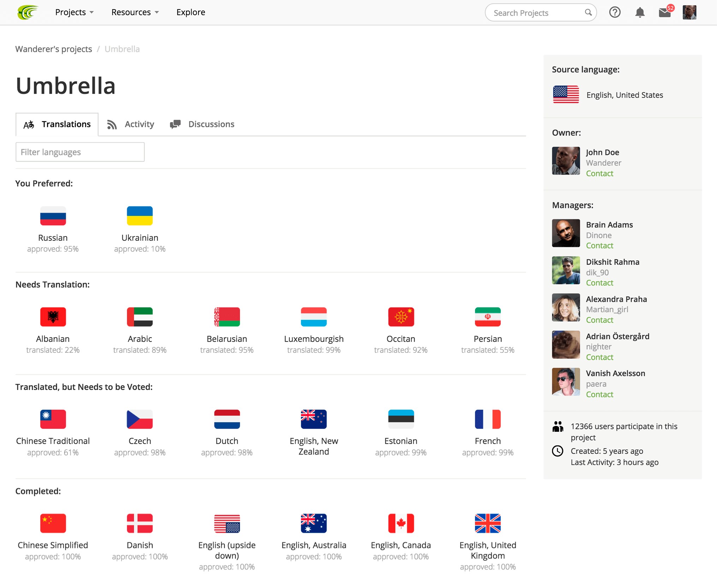Go to Wanderer's projects breadcrumb
This screenshot has height=588, width=717.
pyautogui.click(x=54, y=49)
